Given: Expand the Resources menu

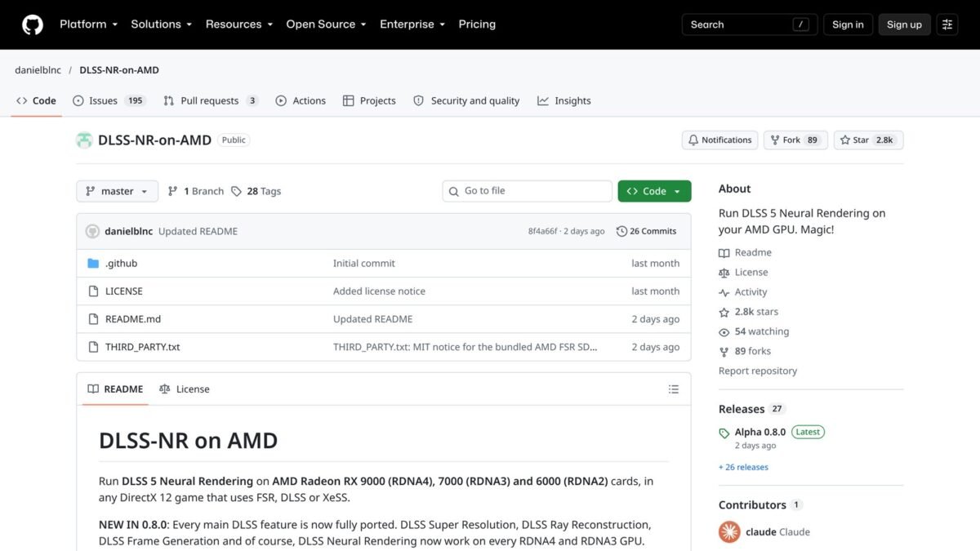Looking at the screenshot, I should point(239,24).
